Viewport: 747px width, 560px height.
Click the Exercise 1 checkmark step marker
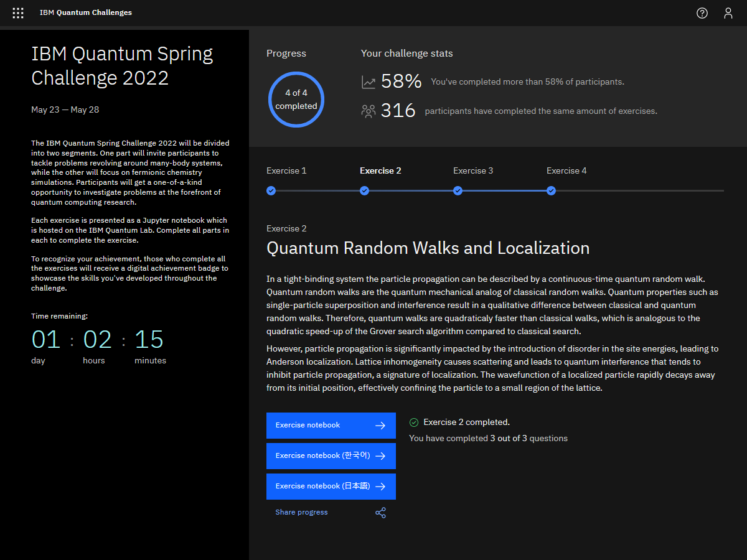click(x=271, y=190)
